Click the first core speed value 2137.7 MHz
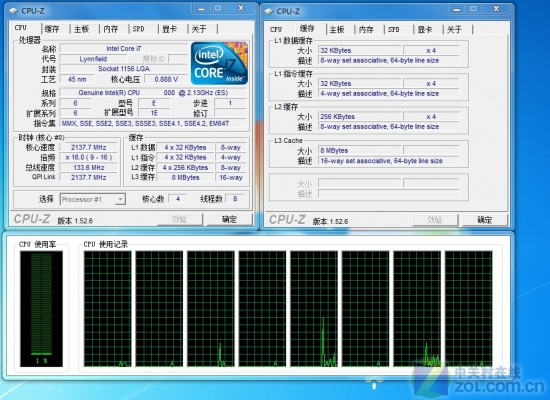550x400 pixels. click(x=88, y=147)
